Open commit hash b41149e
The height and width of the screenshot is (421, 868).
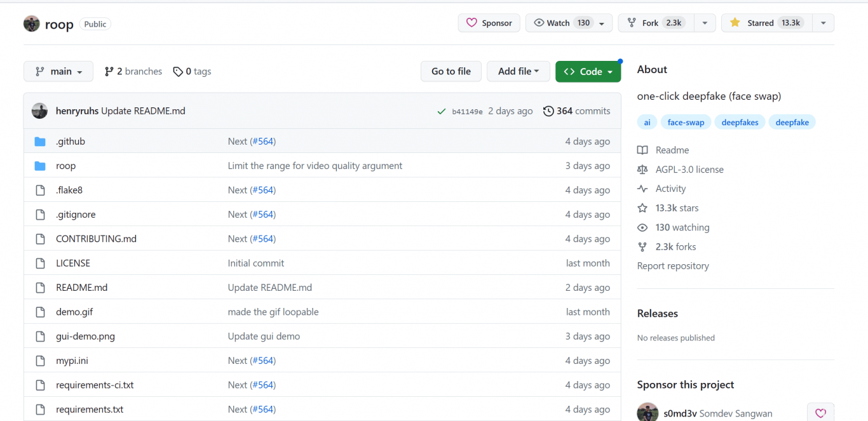467,112
